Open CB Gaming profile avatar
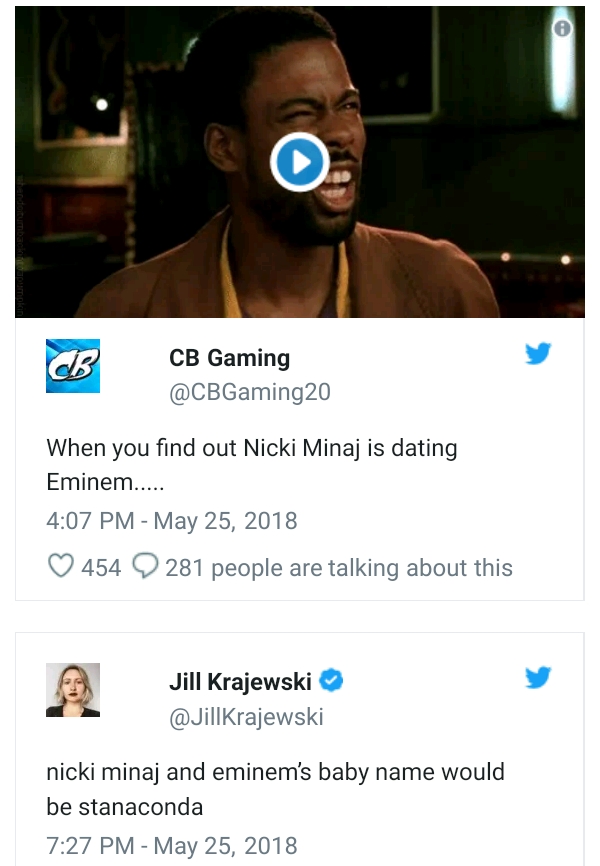 (x=73, y=366)
